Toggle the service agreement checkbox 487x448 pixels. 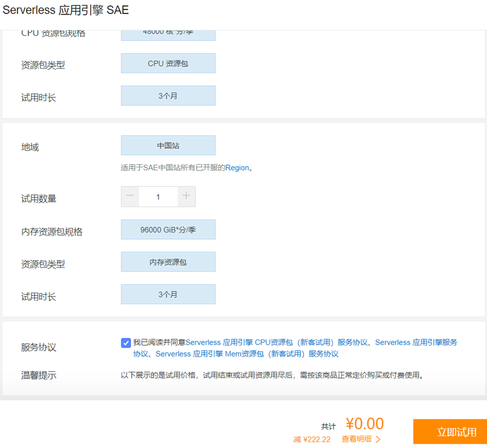point(126,343)
